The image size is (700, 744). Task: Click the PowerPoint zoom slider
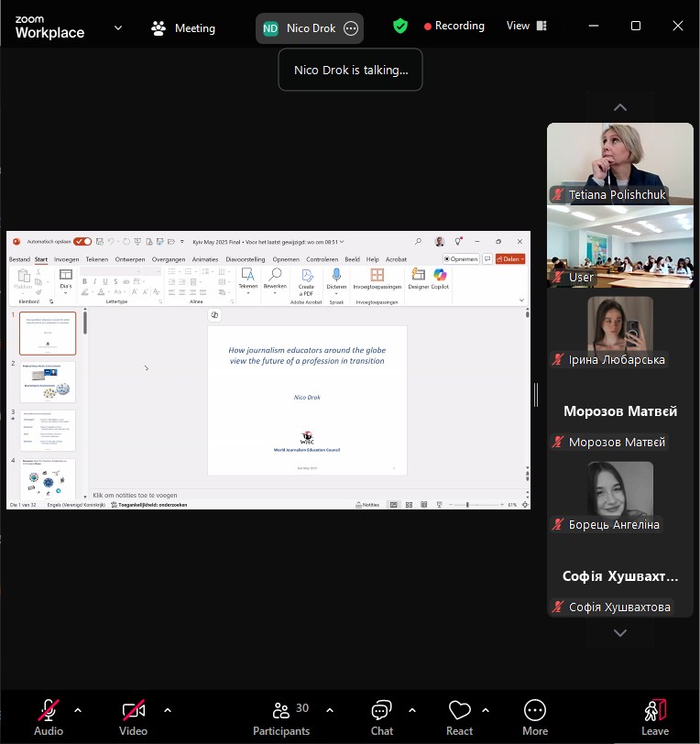coord(468,505)
